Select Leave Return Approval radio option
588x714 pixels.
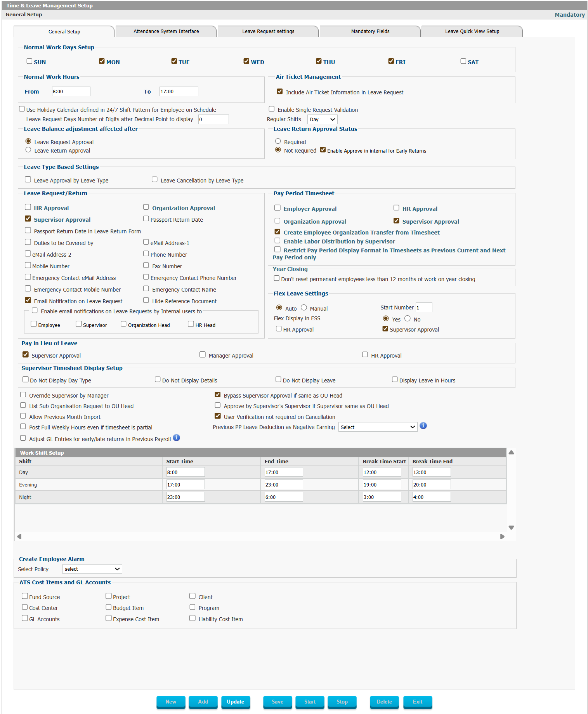point(28,150)
